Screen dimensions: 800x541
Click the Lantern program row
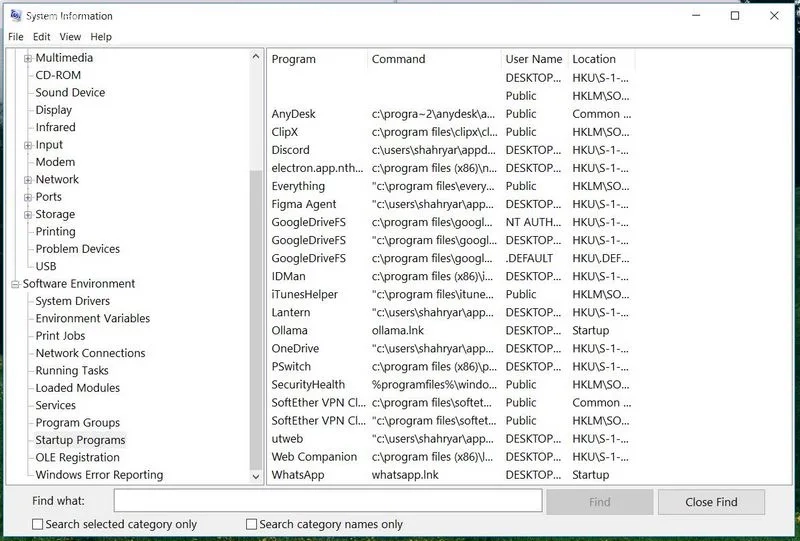click(x=451, y=312)
